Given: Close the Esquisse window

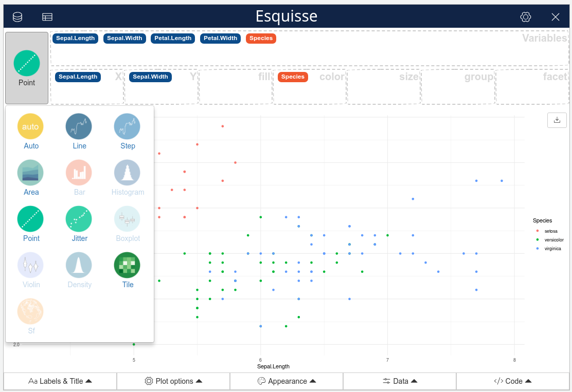Looking at the screenshot, I should tap(556, 17).
